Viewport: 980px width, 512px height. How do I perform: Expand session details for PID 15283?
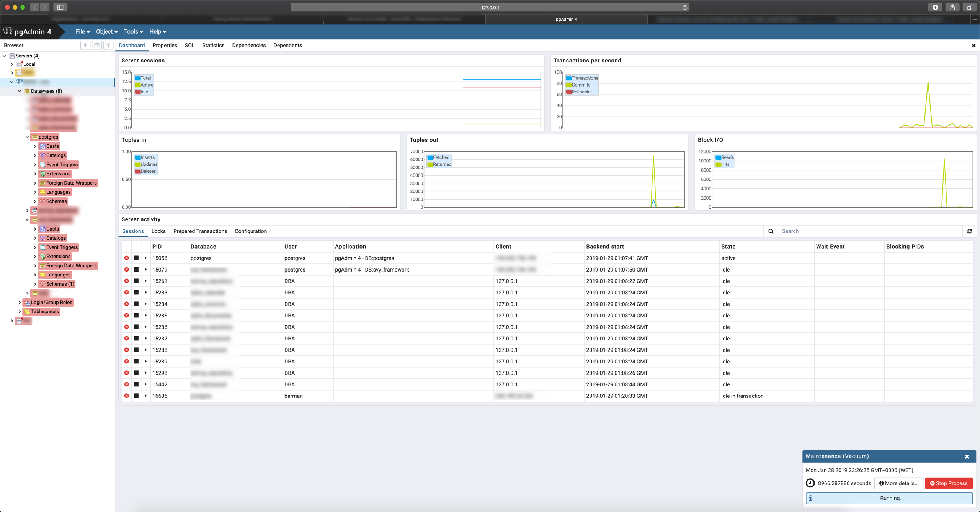(146, 293)
